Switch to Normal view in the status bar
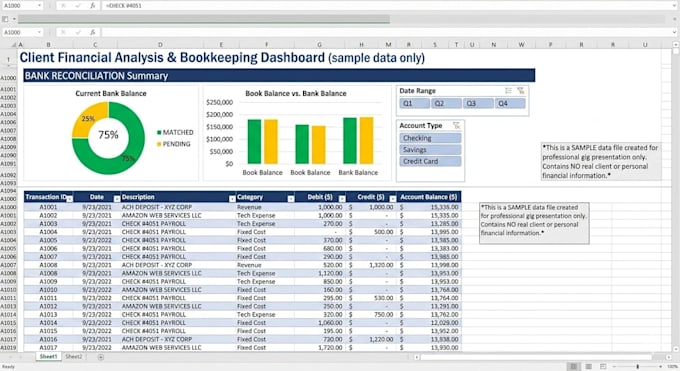680x371 pixels. point(573,367)
